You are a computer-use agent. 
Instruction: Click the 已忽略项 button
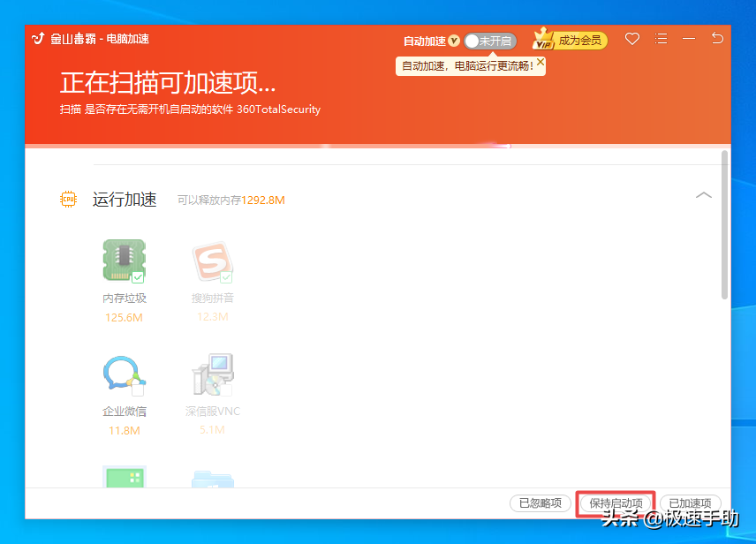540,502
